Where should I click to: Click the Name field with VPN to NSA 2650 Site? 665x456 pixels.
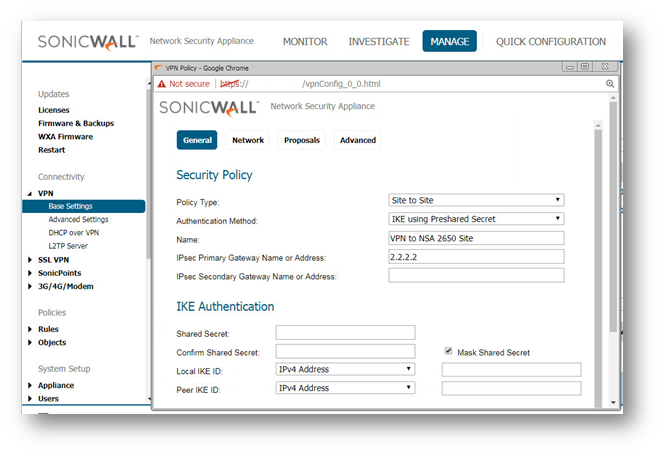pyautogui.click(x=476, y=238)
